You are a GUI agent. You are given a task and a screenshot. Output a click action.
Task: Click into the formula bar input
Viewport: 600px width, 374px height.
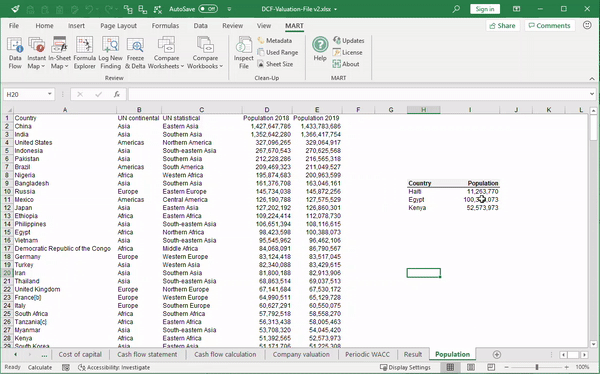coord(358,94)
